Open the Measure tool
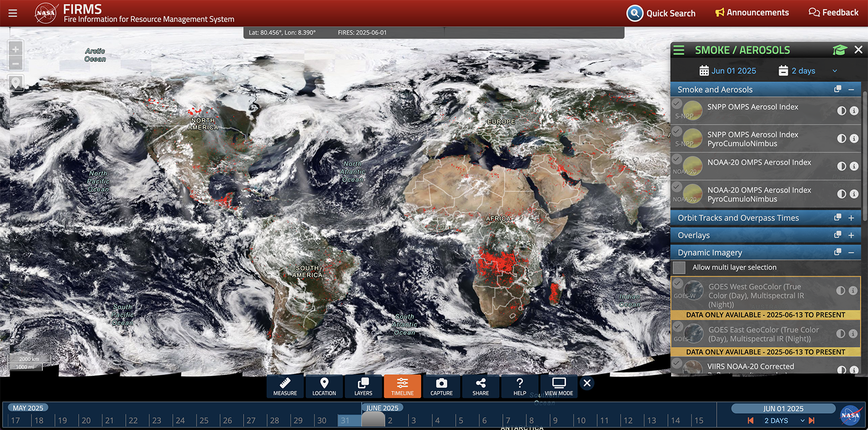 (x=285, y=386)
